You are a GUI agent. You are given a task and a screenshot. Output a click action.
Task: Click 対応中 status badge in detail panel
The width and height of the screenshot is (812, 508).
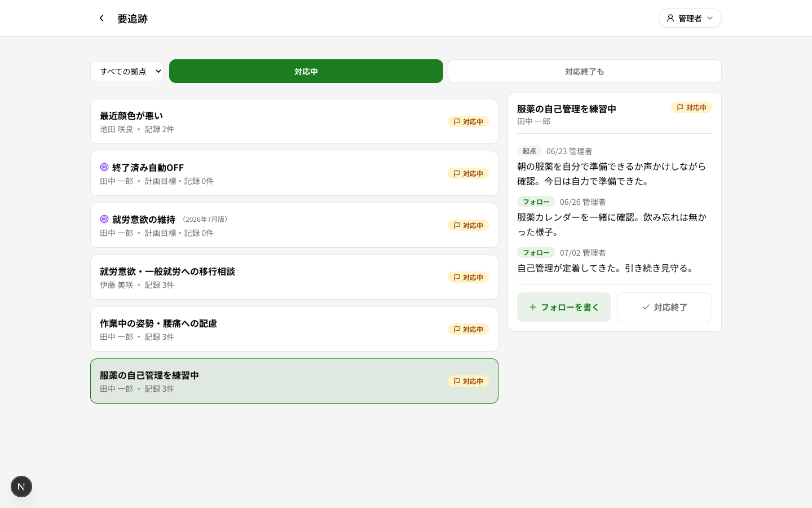691,107
